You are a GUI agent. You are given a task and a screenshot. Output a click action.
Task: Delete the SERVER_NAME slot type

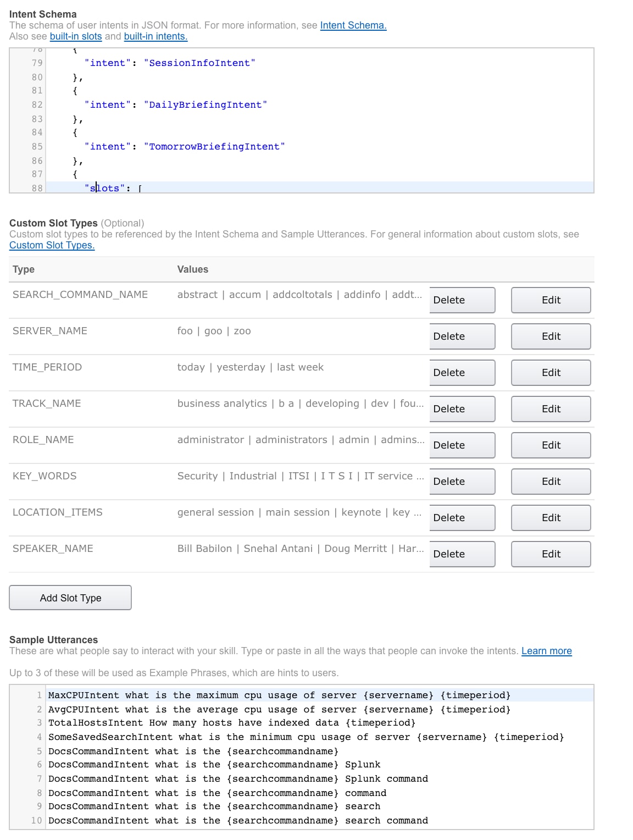tap(462, 336)
